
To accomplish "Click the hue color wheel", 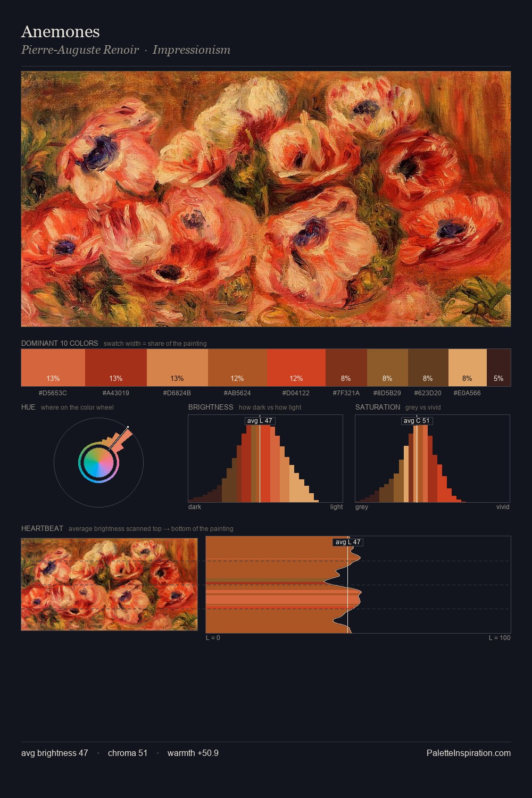I will [98, 462].
